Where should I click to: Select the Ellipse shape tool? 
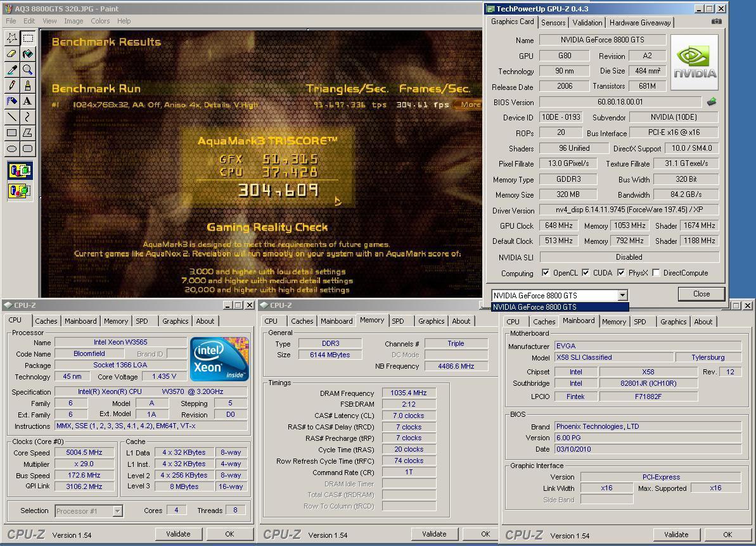click(x=12, y=149)
